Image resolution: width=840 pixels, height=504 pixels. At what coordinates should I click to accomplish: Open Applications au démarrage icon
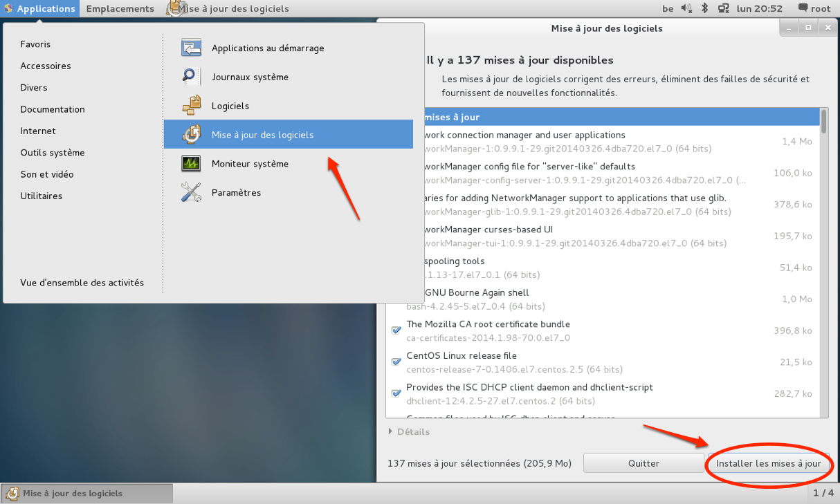pyautogui.click(x=191, y=48)
